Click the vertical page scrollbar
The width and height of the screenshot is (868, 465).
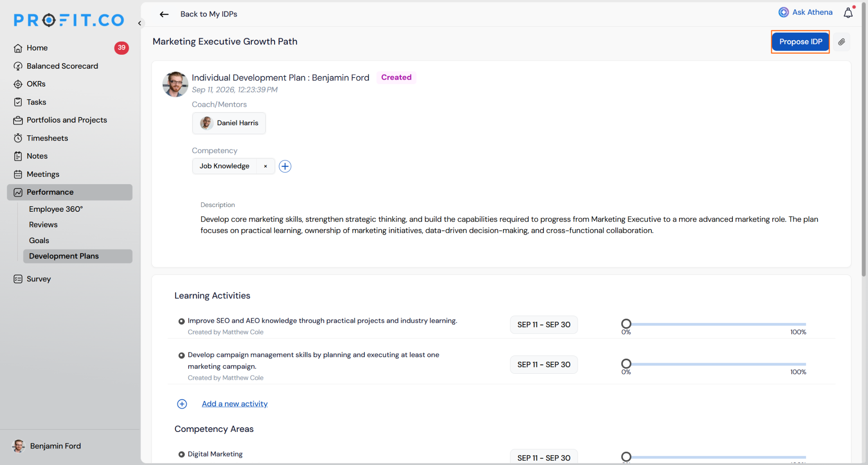click(864, 140)
